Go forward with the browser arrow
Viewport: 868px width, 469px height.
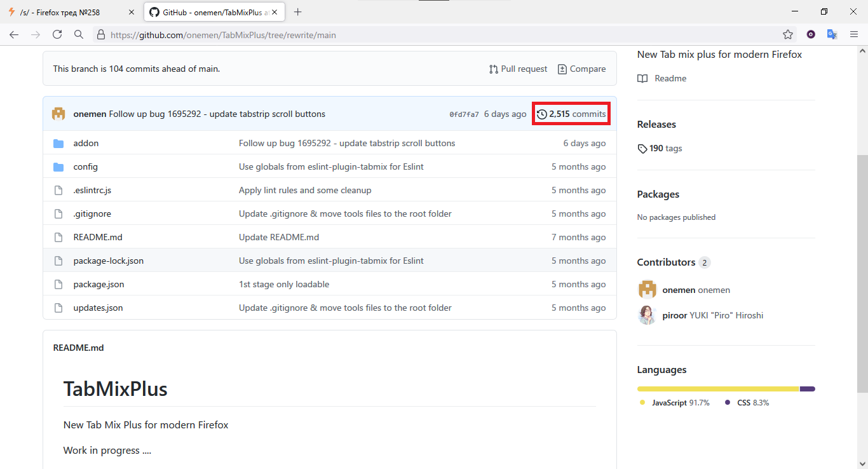tap(36, 34)
